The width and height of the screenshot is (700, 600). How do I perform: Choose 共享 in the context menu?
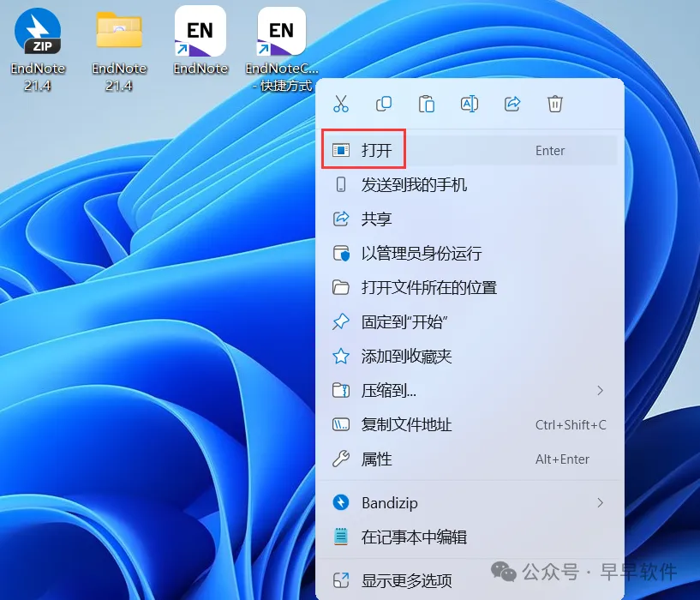(470, 219)
